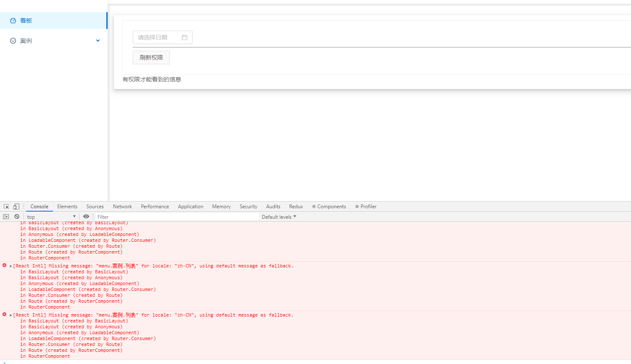This screenshot has height=364, width=631.
Task: Click the text 有权限才能看到的信息
Action: (152, 79)
